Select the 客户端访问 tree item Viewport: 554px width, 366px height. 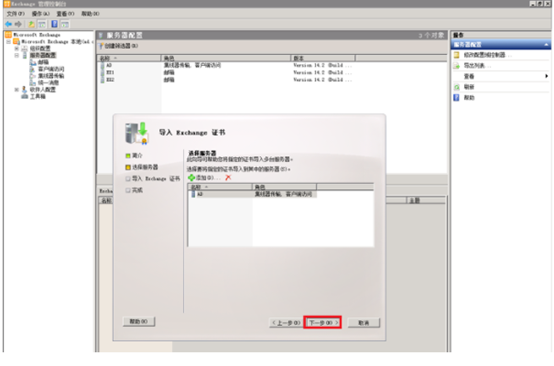[x=51, y=69]
